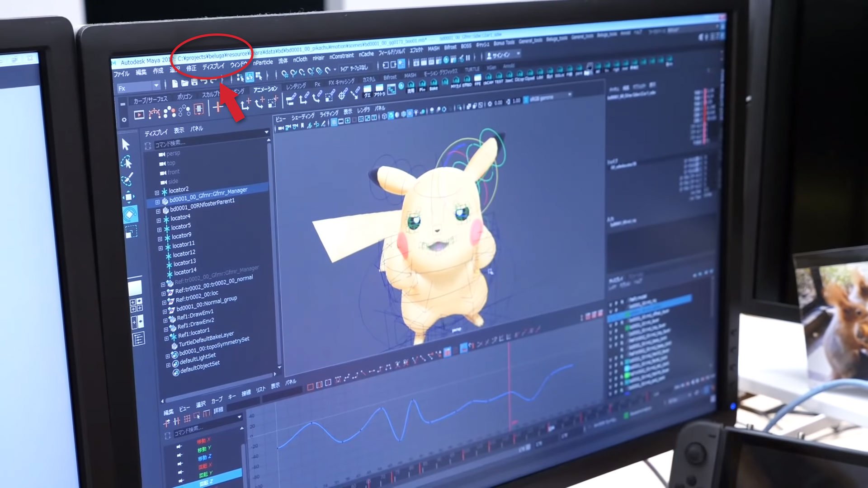The image size is (868, 488).
Task: Click the motion trail arc shelf icon
Action: coord(154,113)
